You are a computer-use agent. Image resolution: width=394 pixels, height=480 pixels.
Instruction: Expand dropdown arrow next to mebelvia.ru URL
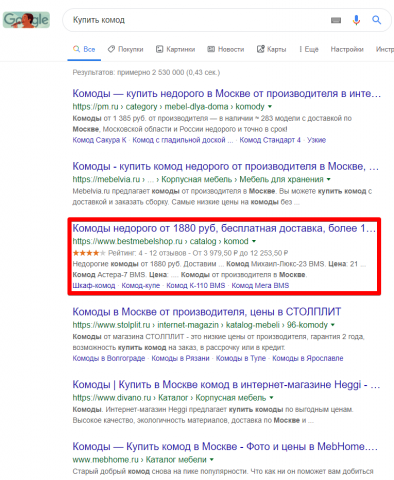[329, 179]
